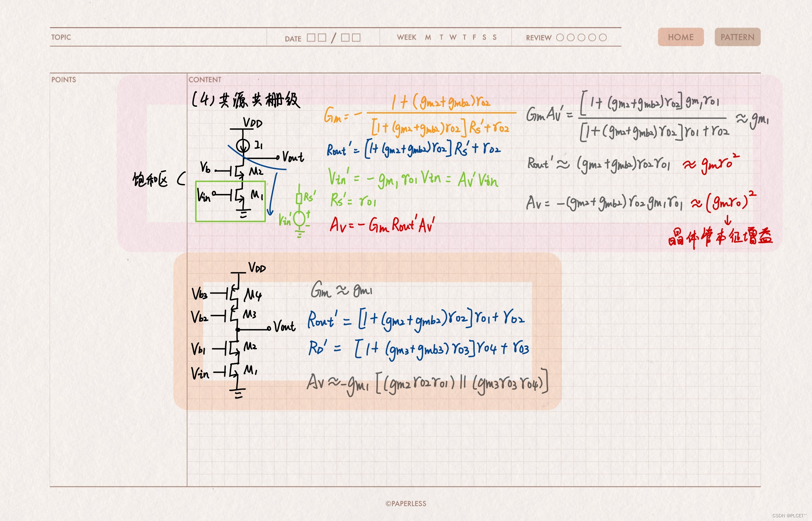The image size is (812, 521).
Task: Tick the first DATE box
Action: coord(311,38)
